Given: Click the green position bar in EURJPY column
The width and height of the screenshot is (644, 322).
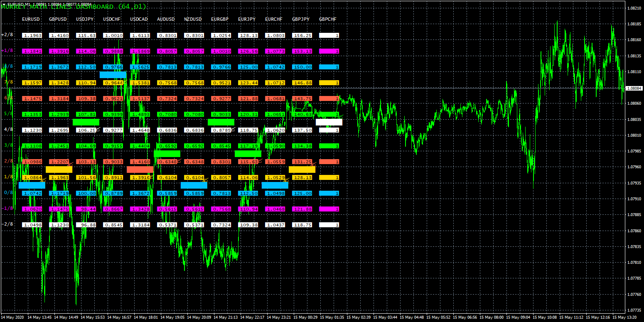Looking at the screenshot, I should 248,154.
